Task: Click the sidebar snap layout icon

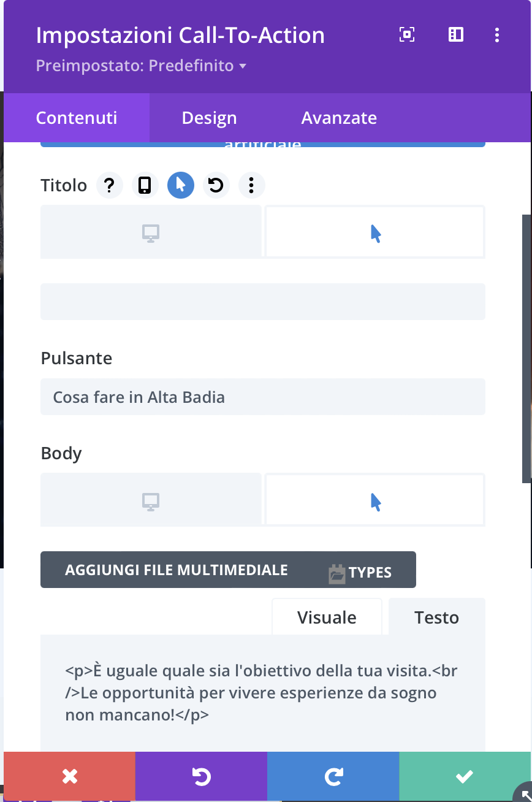Action: pyautogui.click(x=456, y=35)
